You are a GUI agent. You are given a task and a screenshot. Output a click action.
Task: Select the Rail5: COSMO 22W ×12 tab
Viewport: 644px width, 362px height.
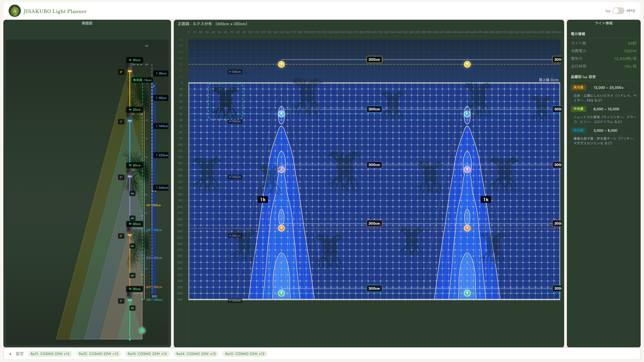coord(245,354)
